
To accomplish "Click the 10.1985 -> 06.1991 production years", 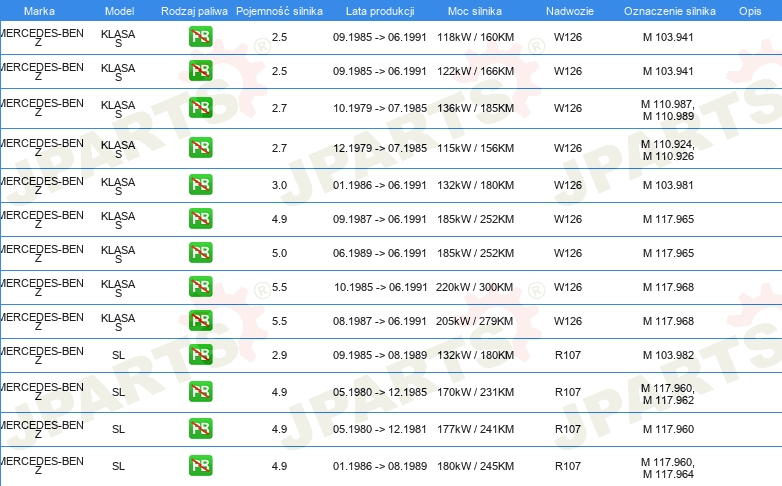I will tap(381, 287).
